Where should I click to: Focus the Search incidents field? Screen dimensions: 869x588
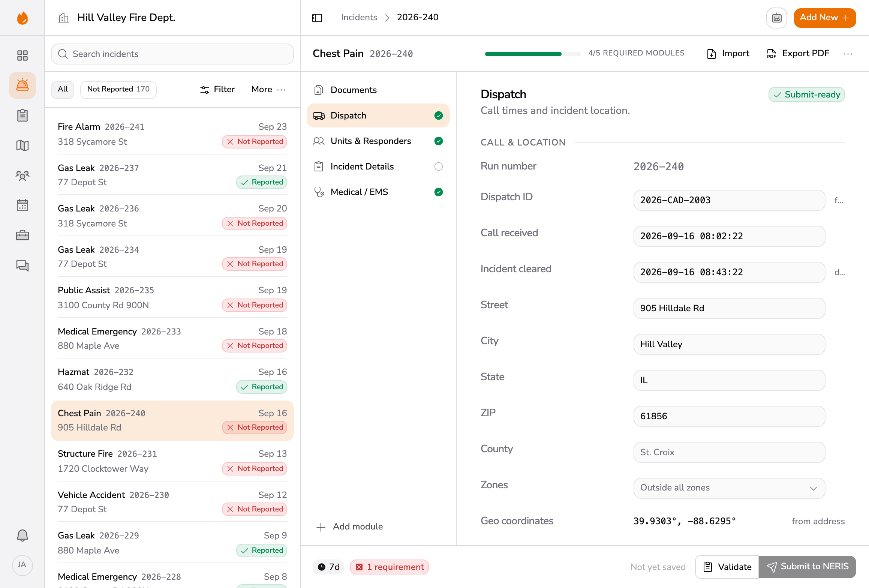coord(172,54)
